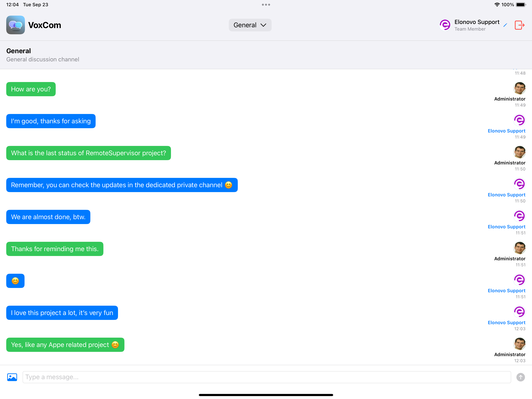Click the General channel title heading

[18, 51]
